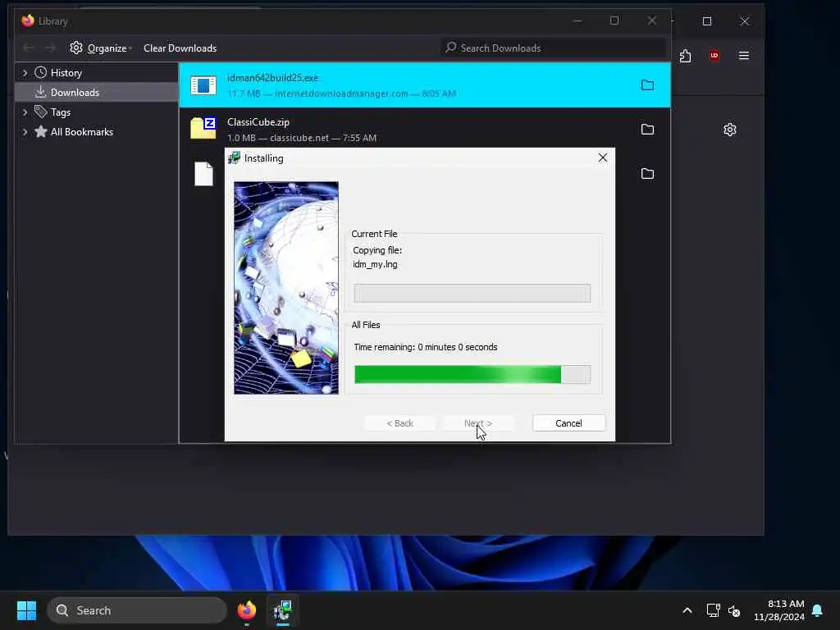
Task: Expand the History tree item
Action: 25,73
